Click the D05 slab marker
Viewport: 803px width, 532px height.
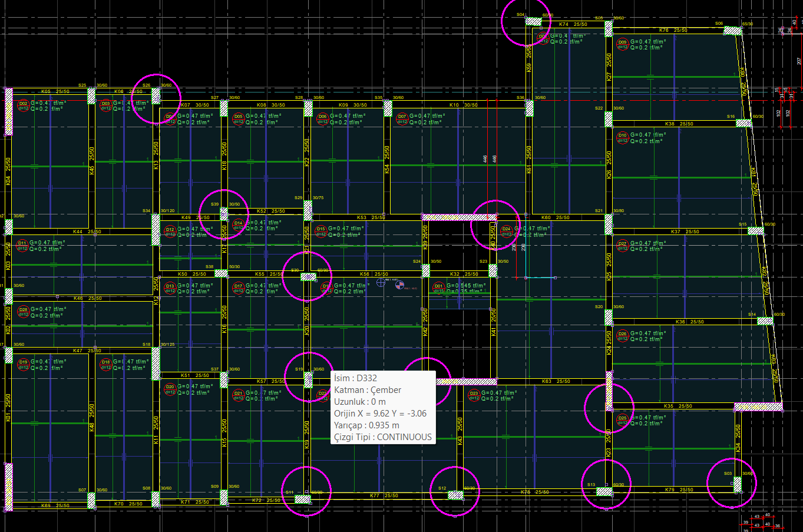coord(238,119)
